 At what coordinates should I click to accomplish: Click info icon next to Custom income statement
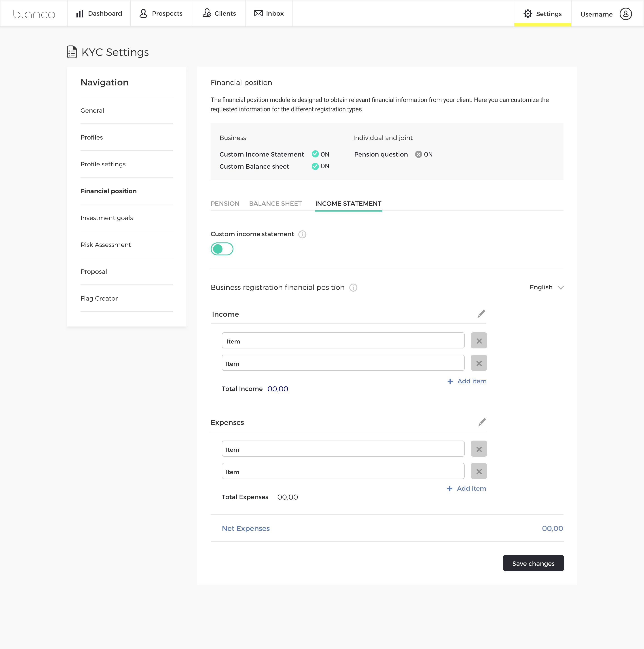pyautogui.click(x=302, y=234)
